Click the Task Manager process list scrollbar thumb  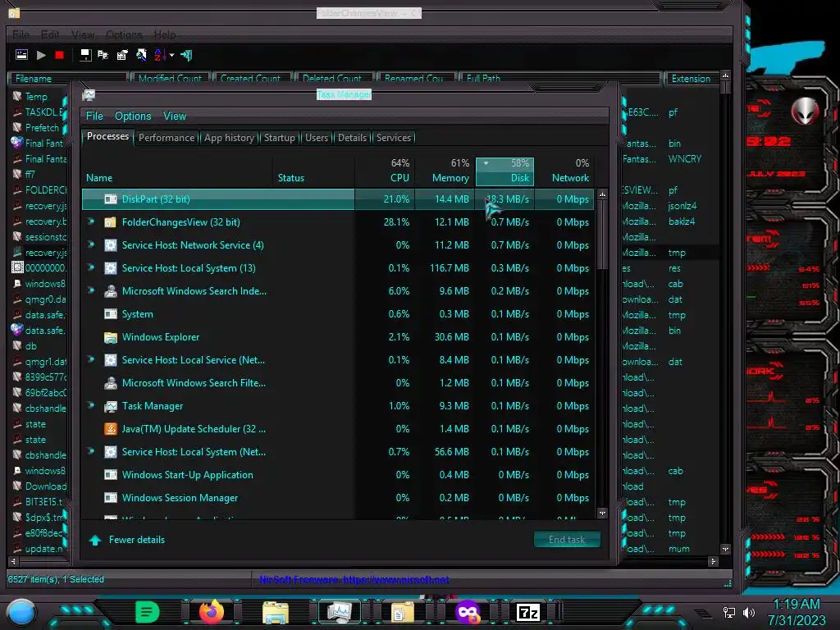point(602,235)
